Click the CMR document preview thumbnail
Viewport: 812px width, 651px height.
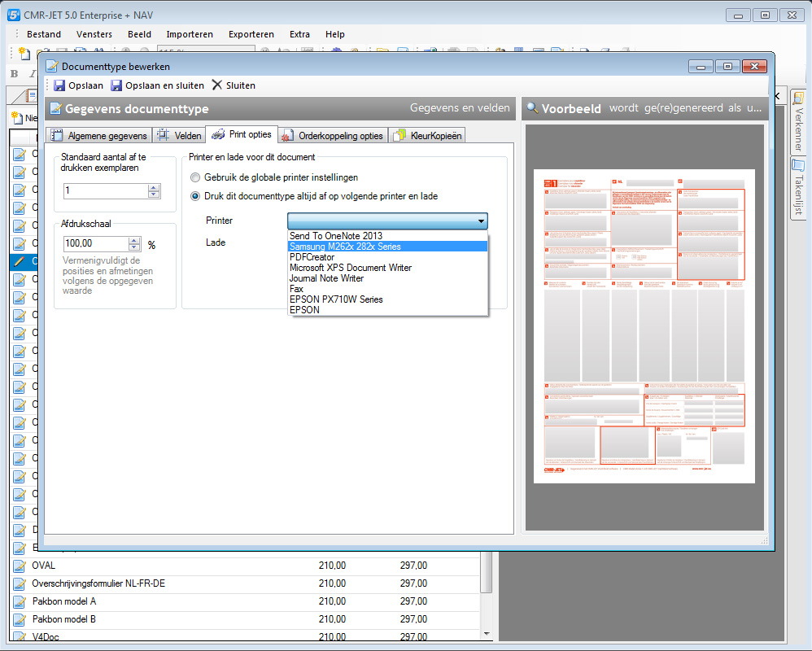[644, 325]
